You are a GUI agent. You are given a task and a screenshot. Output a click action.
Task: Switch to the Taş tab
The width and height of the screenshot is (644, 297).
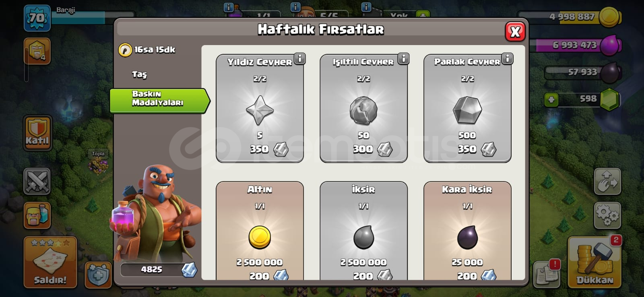click(139, 74)
